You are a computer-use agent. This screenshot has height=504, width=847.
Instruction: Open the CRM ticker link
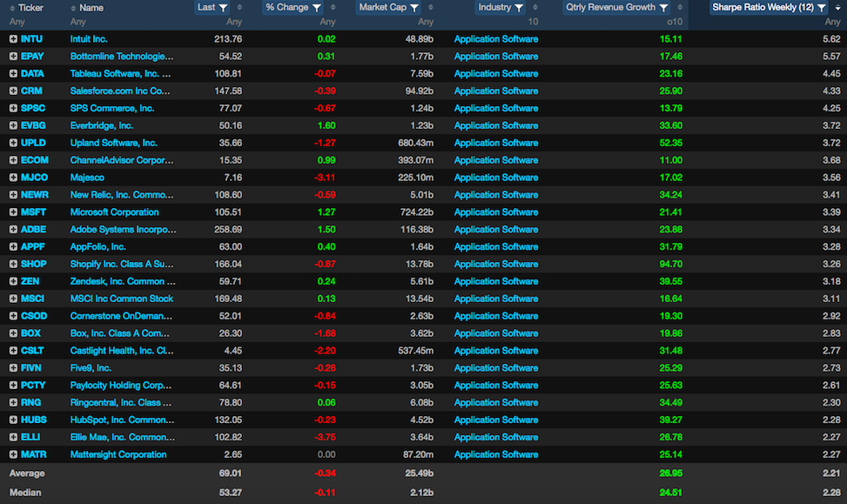tap(31, 91)
